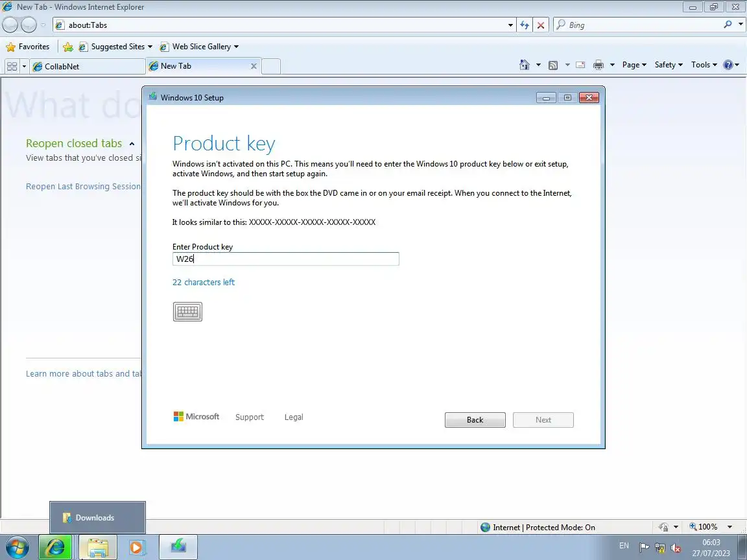
Task: Click the 100% zoom level button
Action: (x=704, y=527)
